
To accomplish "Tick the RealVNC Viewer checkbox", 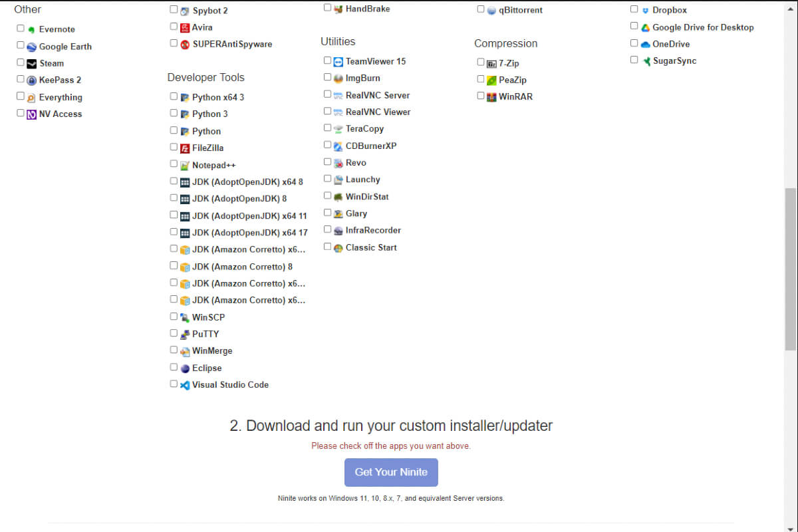I will pyautogui.click(x=327, y=111).
